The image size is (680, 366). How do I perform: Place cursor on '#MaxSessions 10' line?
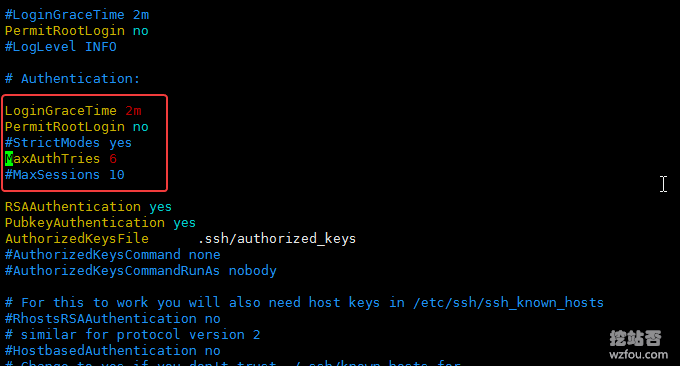click(x=65, y=175)
